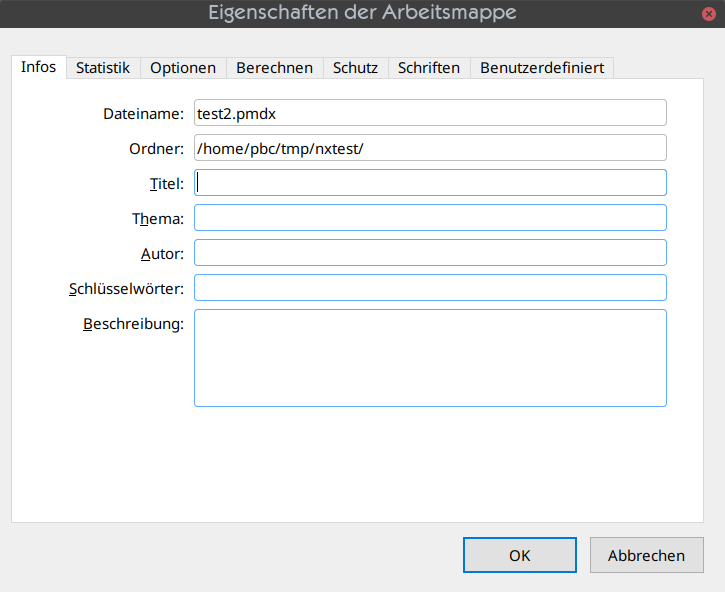Select the Schriften tab
Screen dimensions: 725x592
pos(429,68)
